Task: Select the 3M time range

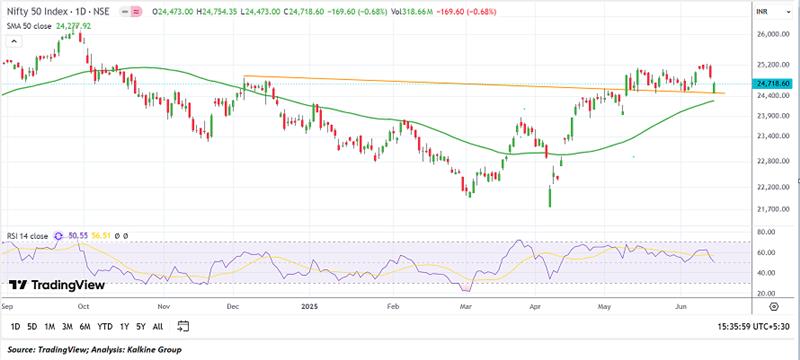Action: (67, 326)
